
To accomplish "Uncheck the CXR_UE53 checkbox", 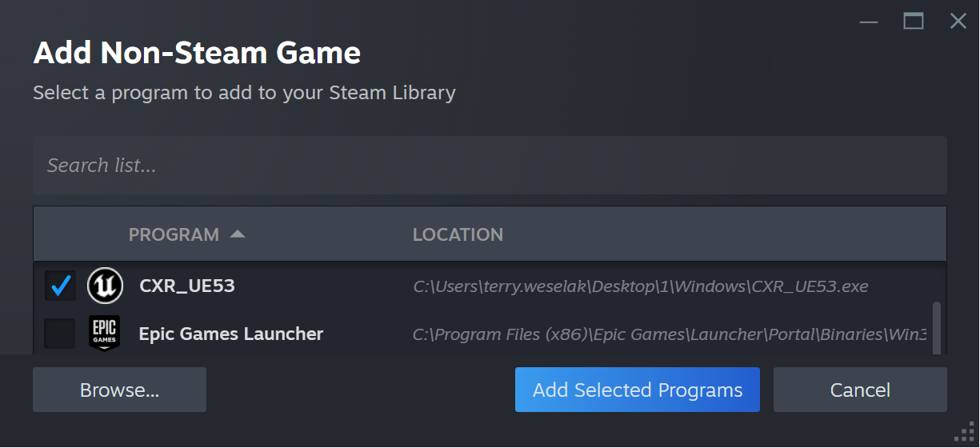I will pos(60,286).
